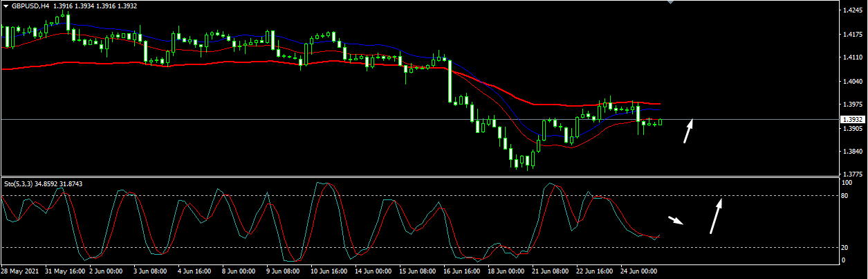
Task: Click the 1.4245 price scale label
Action: (851, 10)
